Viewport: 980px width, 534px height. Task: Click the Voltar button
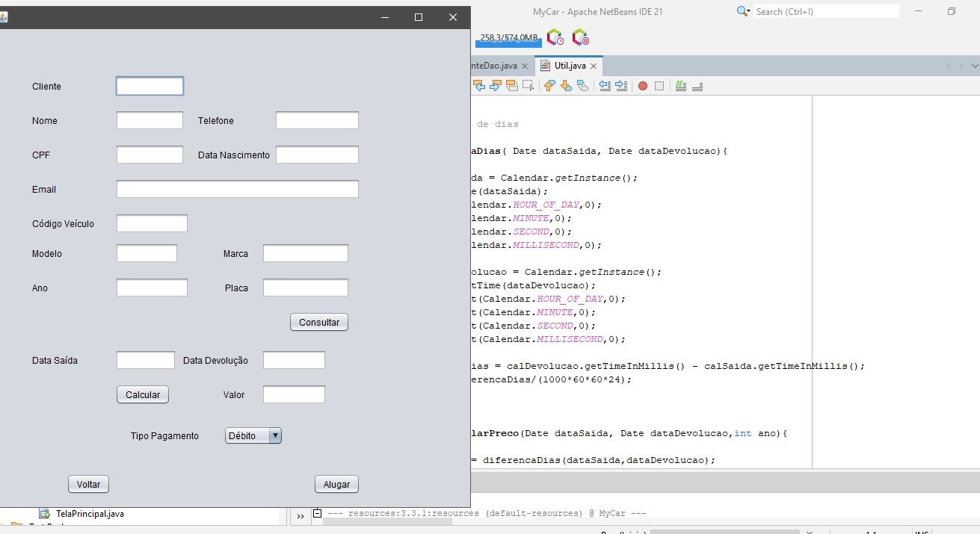89,484
